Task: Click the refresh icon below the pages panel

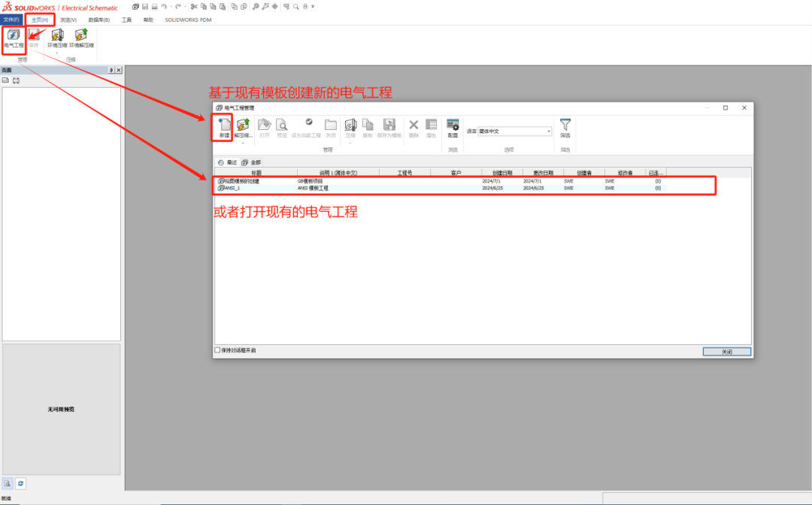Action: (21, 484)
